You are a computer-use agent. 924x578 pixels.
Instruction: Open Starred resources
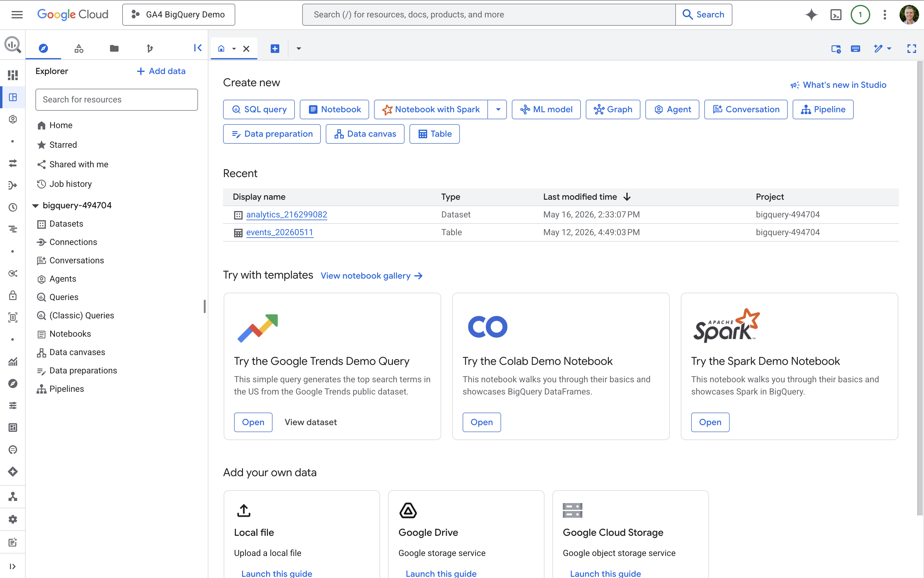coord(63,144)
